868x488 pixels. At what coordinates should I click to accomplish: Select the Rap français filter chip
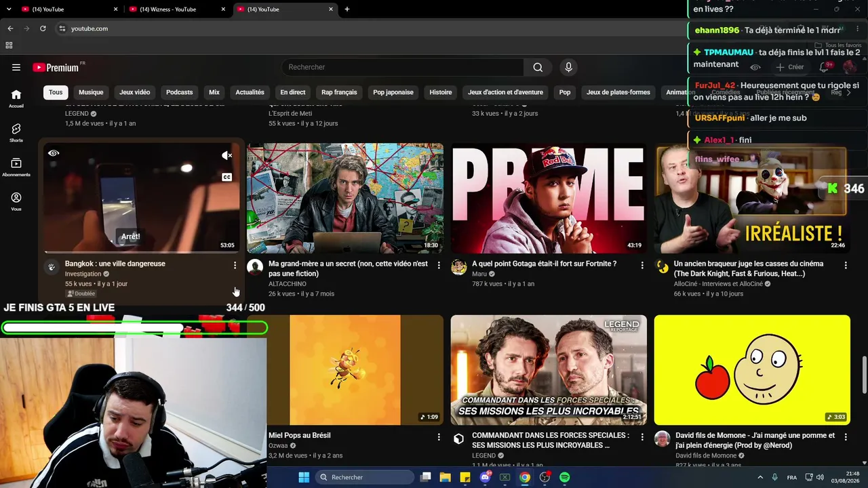pyautogui.click(x=339, y=92)
